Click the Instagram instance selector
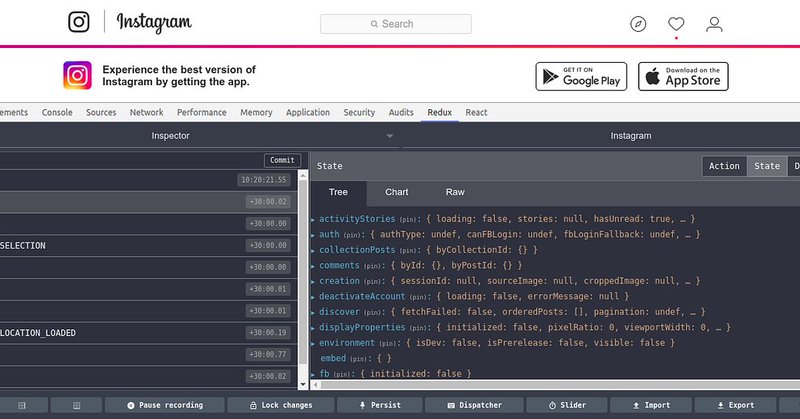Image resolution: width=800 pixels, height=419 pixels. tap(631, 136)
